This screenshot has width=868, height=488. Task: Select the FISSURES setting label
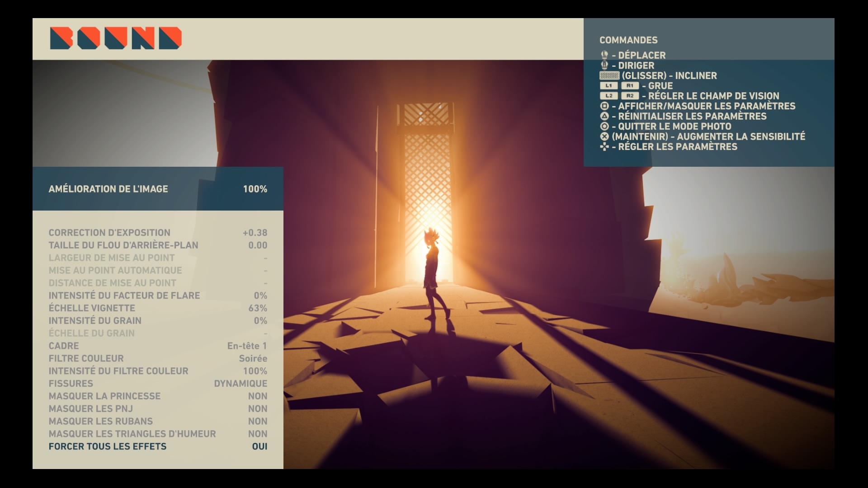[x=71, y=384]
